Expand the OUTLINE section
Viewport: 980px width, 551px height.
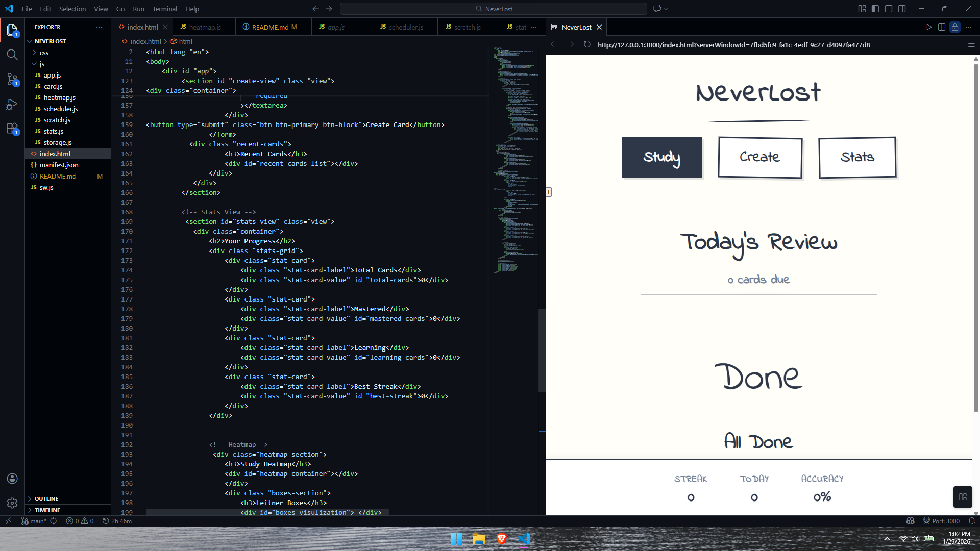coord(46,499)
